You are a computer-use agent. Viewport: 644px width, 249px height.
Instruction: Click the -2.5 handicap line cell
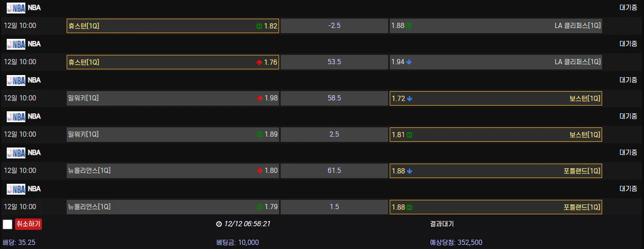334,26
